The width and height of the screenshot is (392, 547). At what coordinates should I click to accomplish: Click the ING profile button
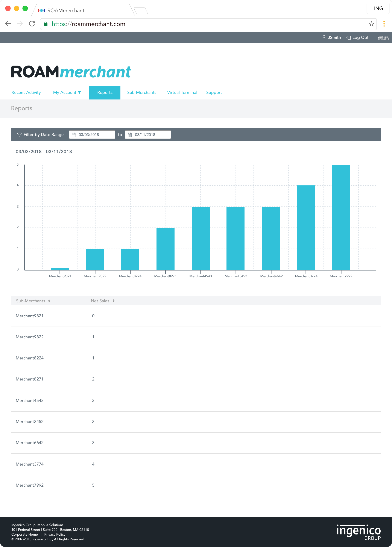tap(378, 8)
